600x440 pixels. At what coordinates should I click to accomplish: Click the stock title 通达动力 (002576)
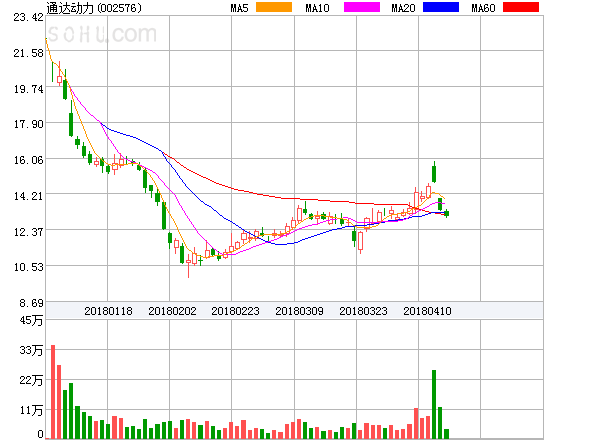94,8
